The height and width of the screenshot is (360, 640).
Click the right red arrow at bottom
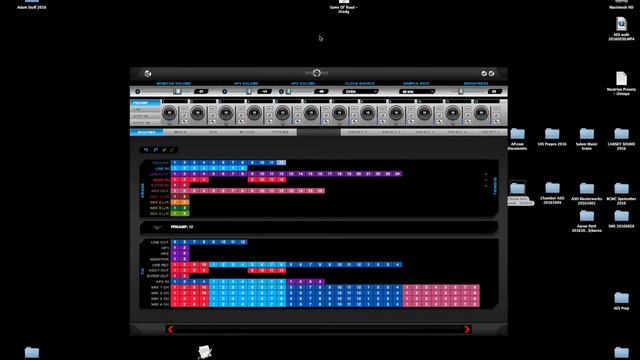click(x=467, y=329)
